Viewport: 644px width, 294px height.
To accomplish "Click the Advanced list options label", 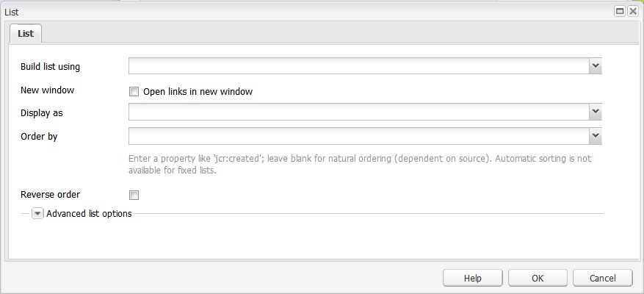I will coord(89,214).
